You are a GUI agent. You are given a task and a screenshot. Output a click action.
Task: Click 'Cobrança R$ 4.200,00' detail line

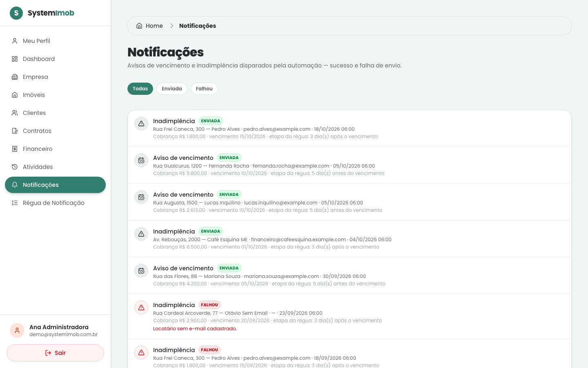[269, 284]
